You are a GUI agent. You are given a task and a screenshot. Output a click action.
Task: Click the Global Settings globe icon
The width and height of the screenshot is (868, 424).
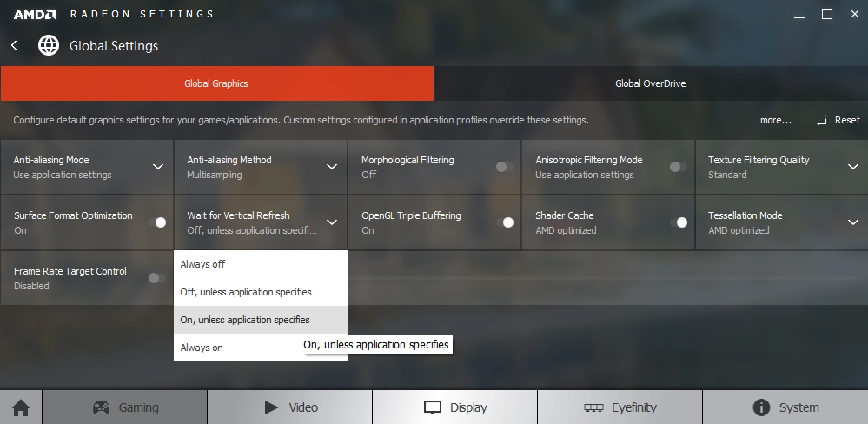48,45
